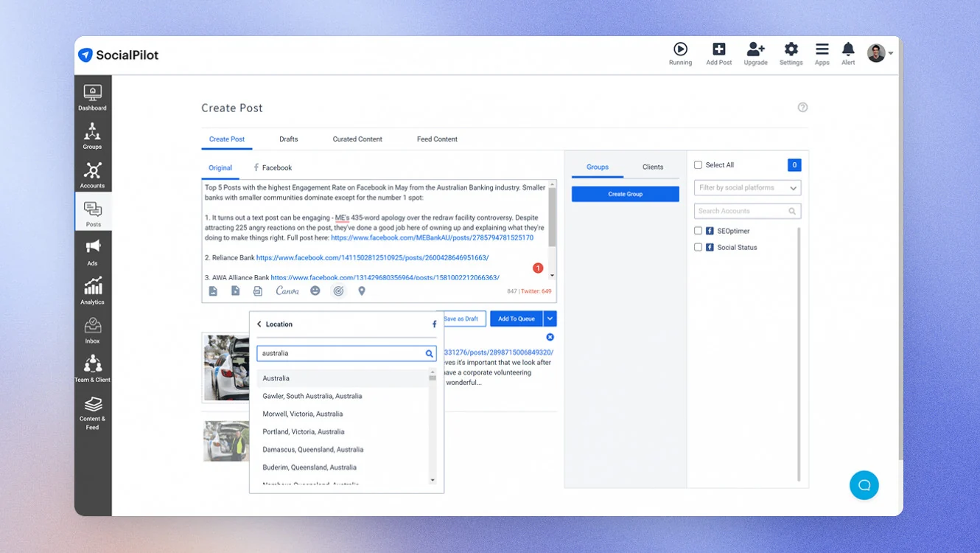Switch to the Clients tab
Image resolution: width=980 pixels, height=553 pixels.
point(653,167)
